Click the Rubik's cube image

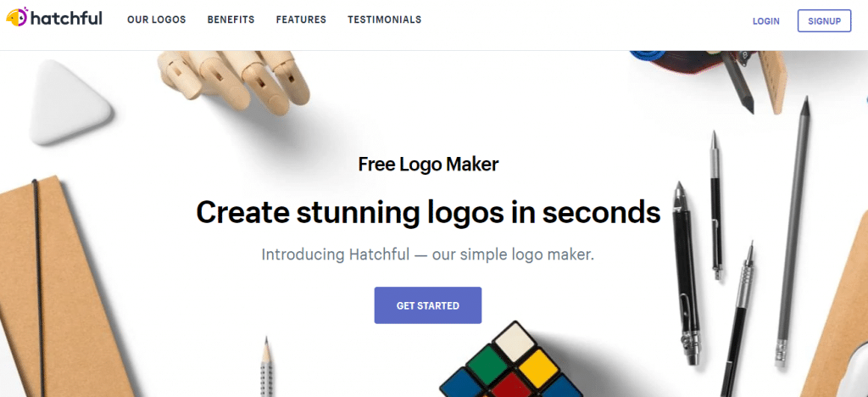pos(512,363)
